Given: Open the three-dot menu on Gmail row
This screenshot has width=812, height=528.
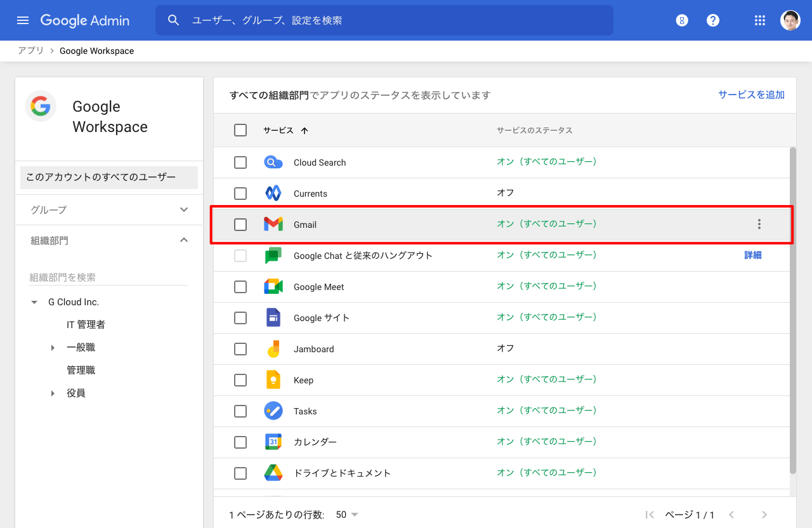Looking at the screenshot, I should pos(759,224).
